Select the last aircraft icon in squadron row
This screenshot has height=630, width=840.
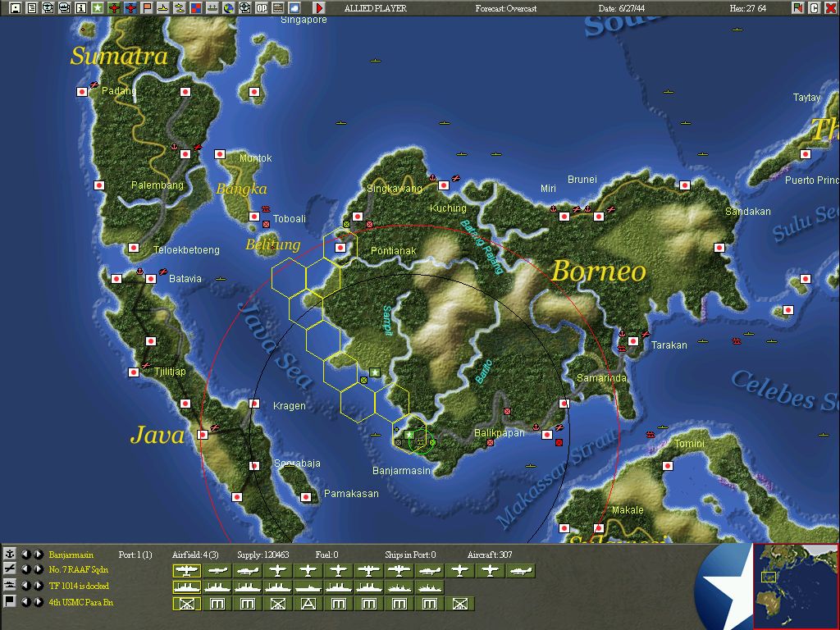click(521, 571)
